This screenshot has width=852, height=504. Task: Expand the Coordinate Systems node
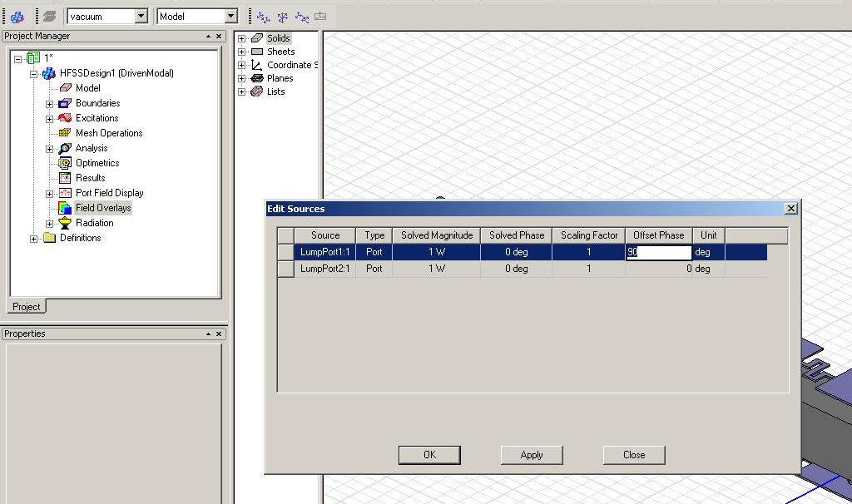pyautogui.click(x=242, y=65)
